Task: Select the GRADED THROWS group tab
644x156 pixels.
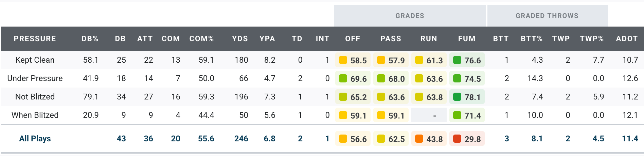Action: [547, 16]
